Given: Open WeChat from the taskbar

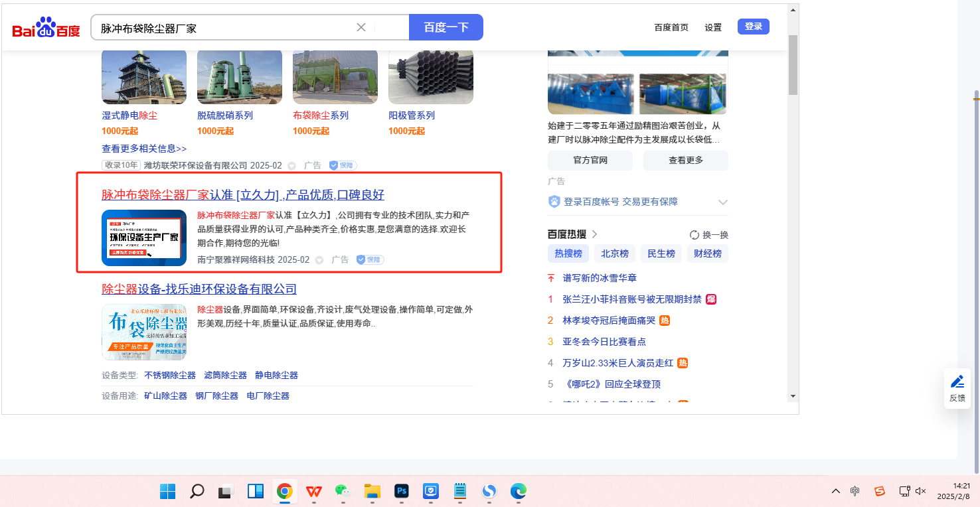Looking at the screenshot, I should 343,491.
